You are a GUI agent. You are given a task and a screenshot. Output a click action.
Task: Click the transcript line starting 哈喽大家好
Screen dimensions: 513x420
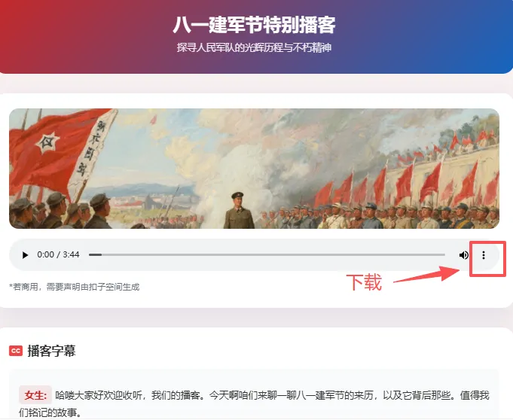point(254,403)
